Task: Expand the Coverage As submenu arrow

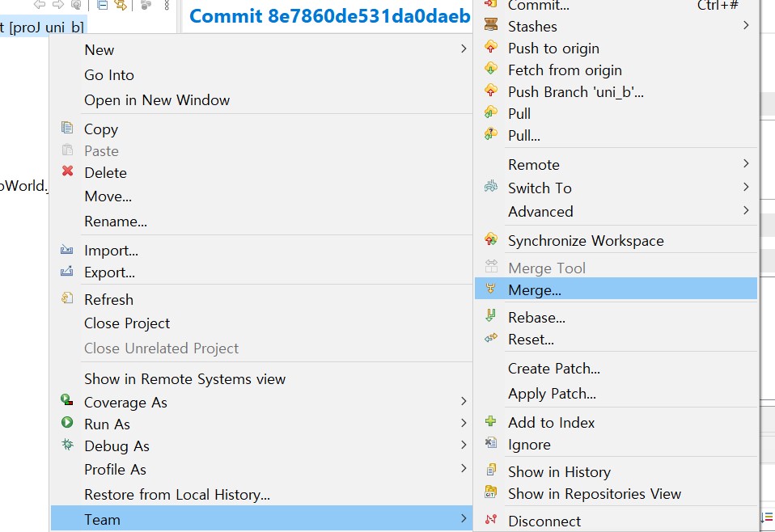Action: pos(464,401)
